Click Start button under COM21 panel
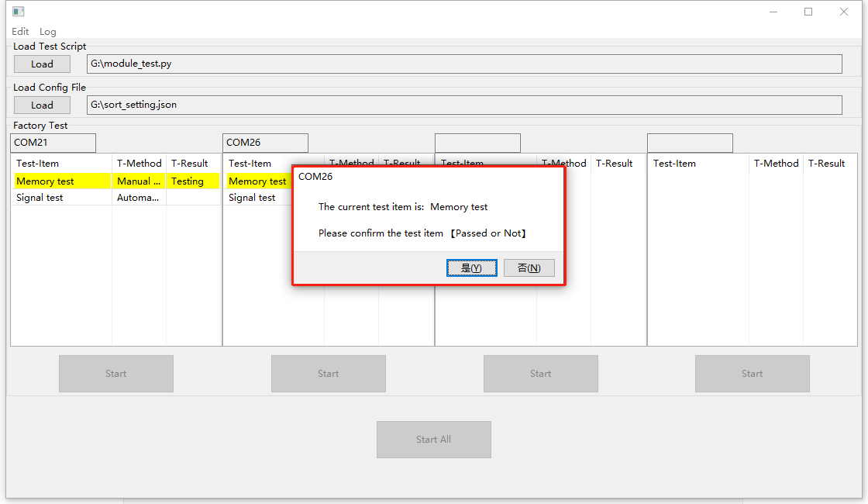Viewport: 868px width, 504px height. pyautogui.click(x=116, y=374)
